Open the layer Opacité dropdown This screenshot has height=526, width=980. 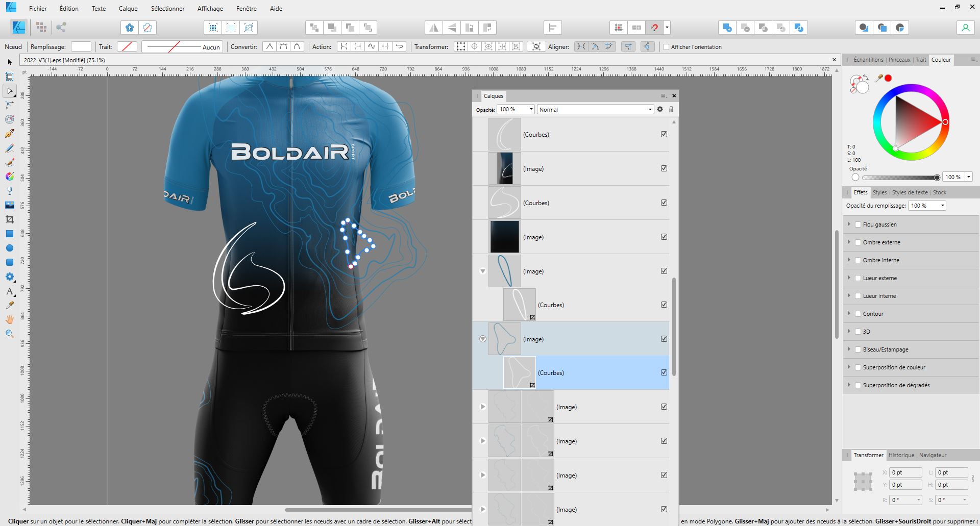(531, 109)
